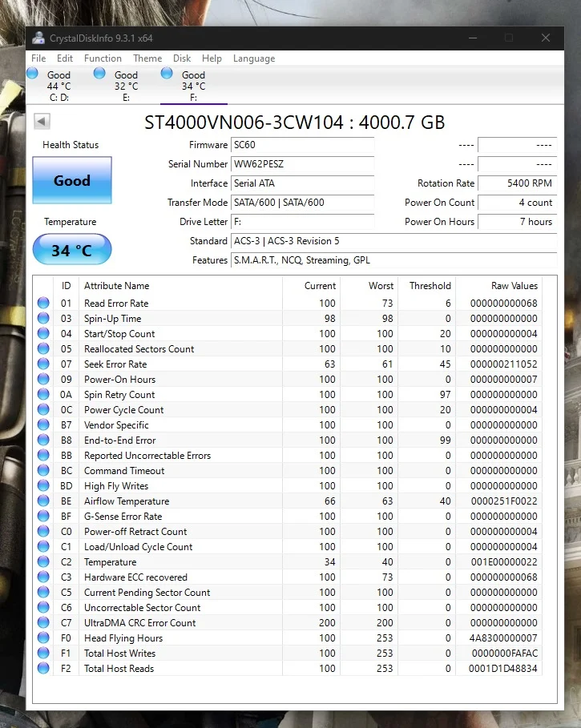This screenshot has height=728, width=581.
Task: Click status icon for Seek Error Rate
Action: pyautogui.click(x=43, y=364)
